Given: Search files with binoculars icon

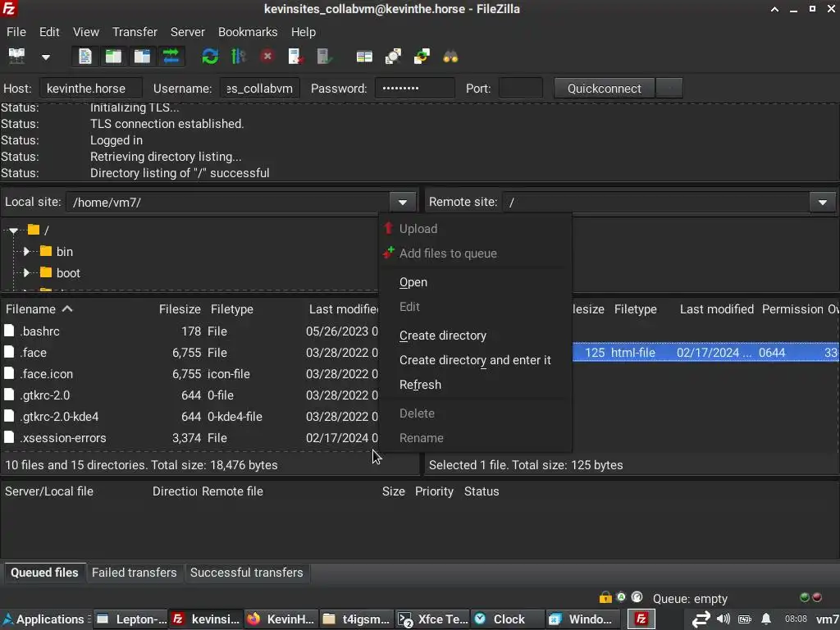Looking at the screenshot, I should (450, 57).
